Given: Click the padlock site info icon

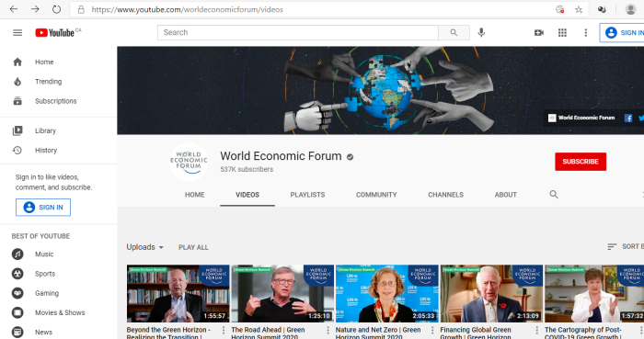Looking at the screenshot, I should tap(81, 9).
